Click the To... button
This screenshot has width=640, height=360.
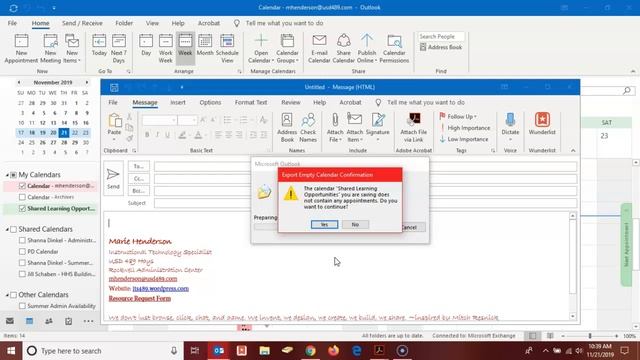[139, 166]
